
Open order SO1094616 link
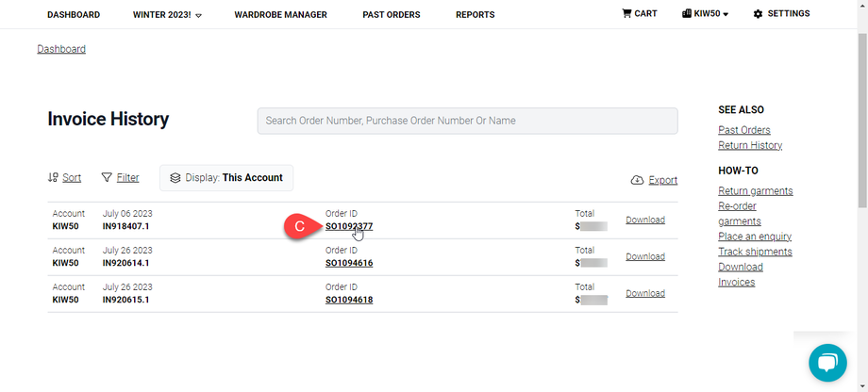click(x=349, y=263)
